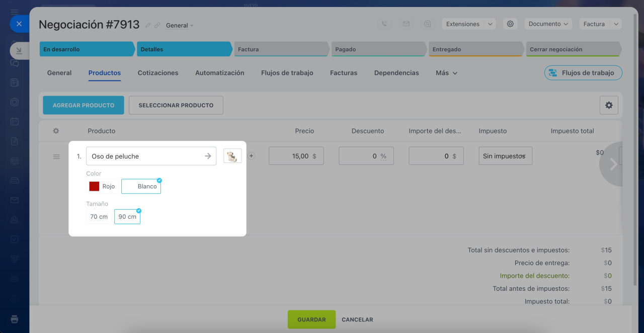Click the chat message icon in header
The image size is (644, 333).
click(x=428, y=24)
